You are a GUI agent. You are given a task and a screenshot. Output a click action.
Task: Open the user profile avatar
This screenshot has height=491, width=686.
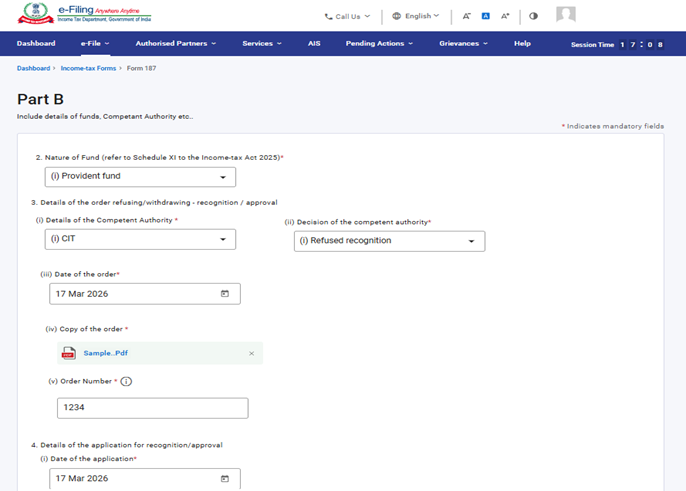(566, 15)
